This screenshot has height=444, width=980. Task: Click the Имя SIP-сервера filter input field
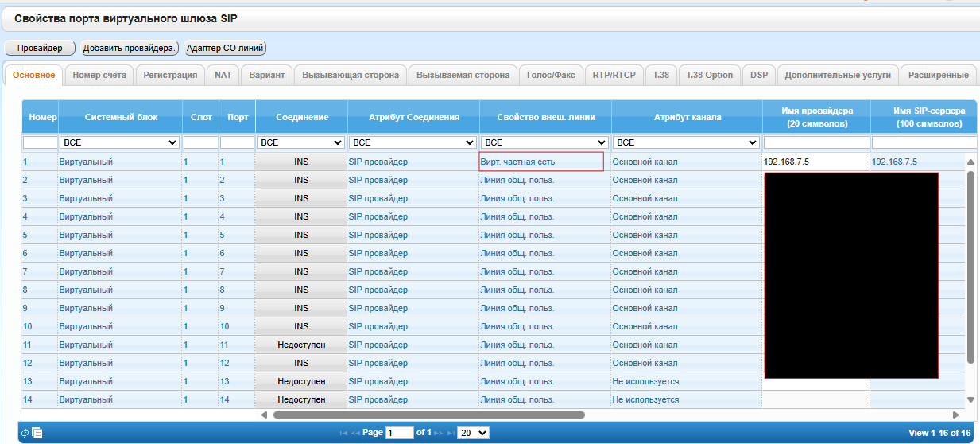point(925,142)
